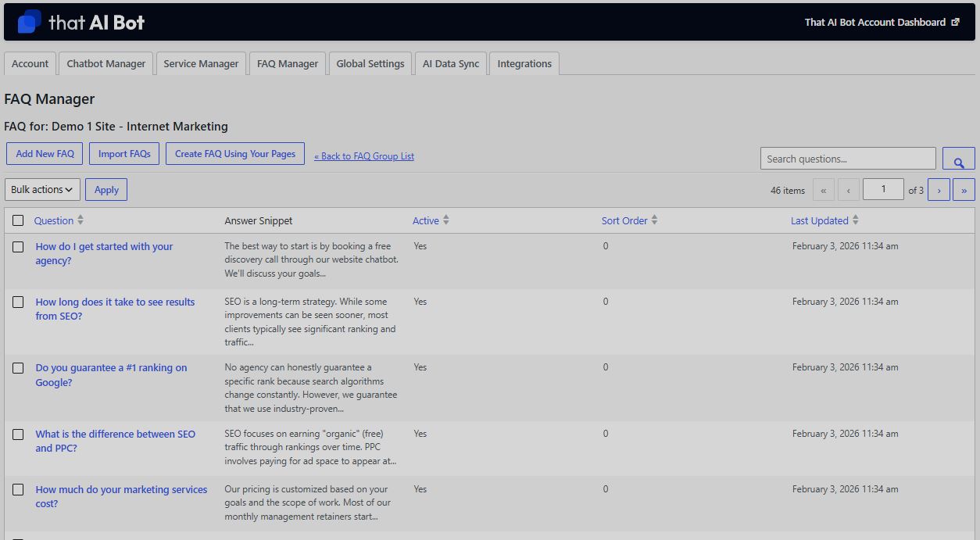Click the '46 items' count text
The width and height of the screenshot is (980, 540).
coord(788,191)
